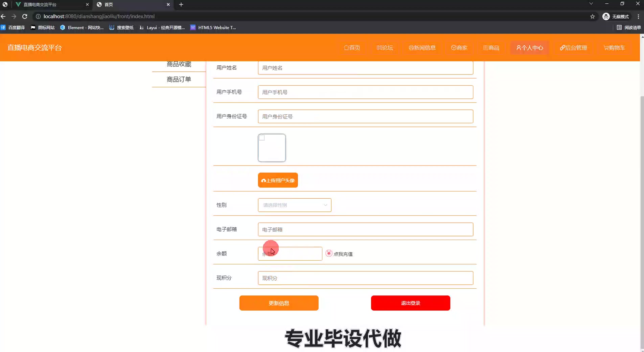
Task: Click the 点我充值 recharge link
Action: 343,254
